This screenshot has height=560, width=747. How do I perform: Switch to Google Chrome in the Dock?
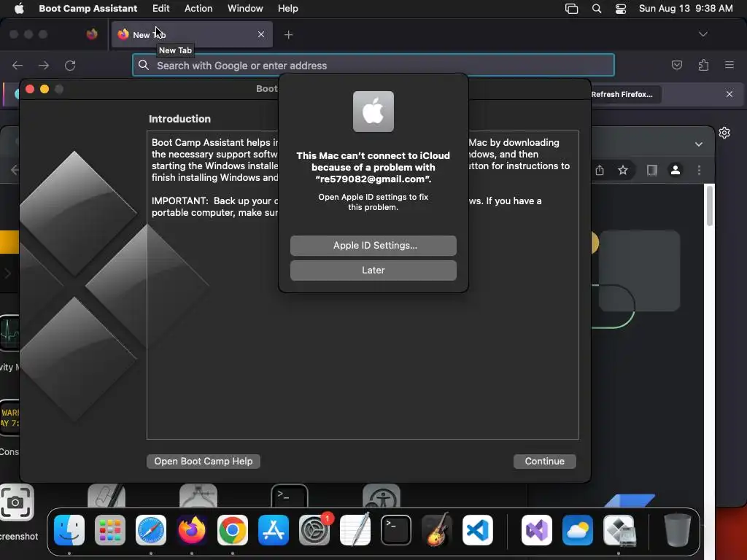(233, 530)
